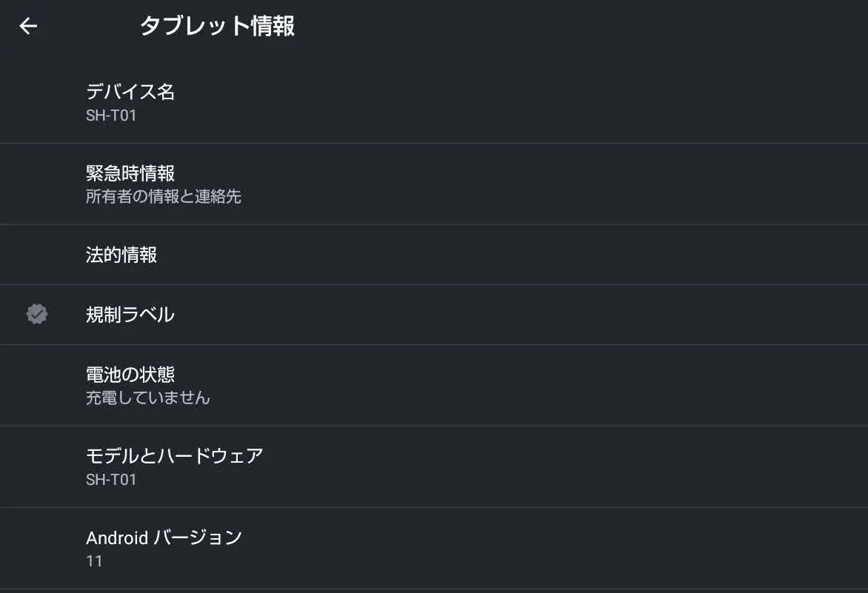Image resolution: width=868 pixels, height=593 pixels.
Task: Click the 電池の状態 heading text
Action: [x=130, y=375]
